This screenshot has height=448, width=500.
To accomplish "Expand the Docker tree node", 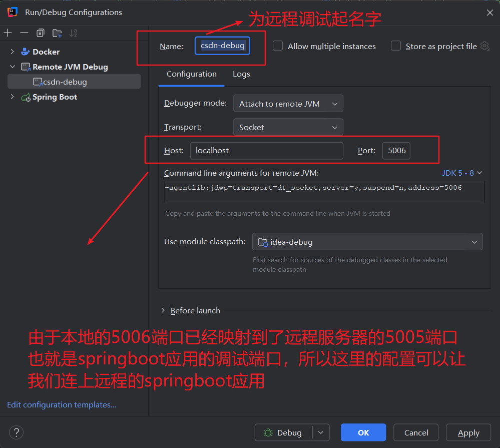I will (x=13, y=52).
